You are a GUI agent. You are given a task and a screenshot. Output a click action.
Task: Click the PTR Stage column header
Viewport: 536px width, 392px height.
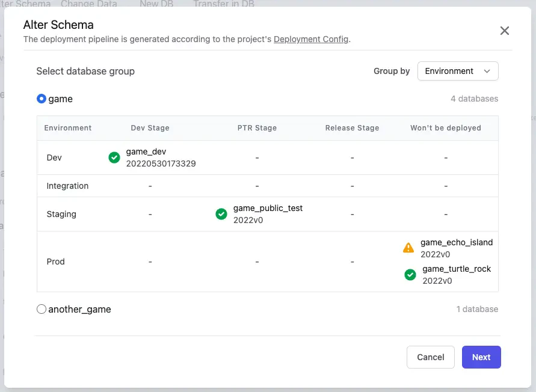(x=257, y=128)
